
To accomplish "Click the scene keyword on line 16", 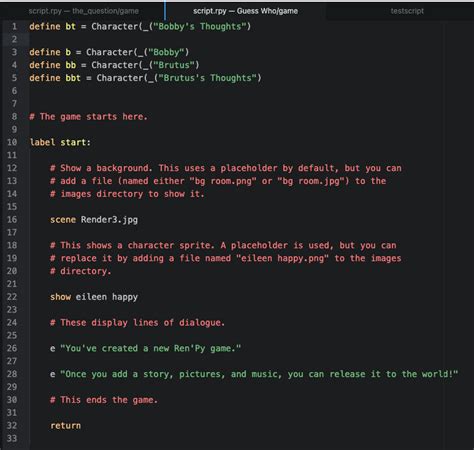I will click(x=63, y=220).
